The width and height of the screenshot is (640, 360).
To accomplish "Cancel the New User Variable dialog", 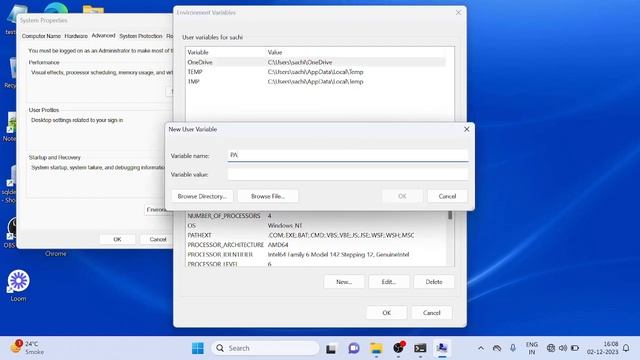I will [x=447, y=196].
